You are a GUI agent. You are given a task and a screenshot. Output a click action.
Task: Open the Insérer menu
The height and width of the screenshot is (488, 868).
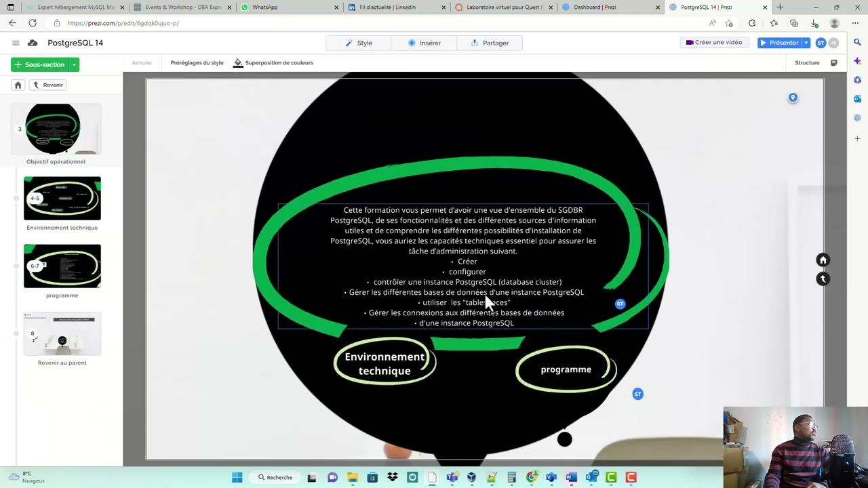[424, 43]
